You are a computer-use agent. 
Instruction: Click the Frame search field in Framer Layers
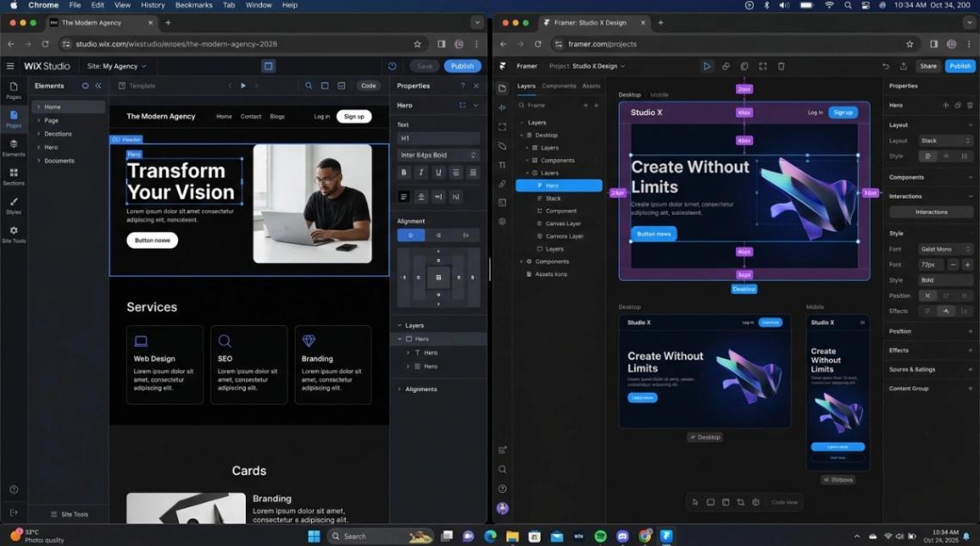click(x=551, y=105)
